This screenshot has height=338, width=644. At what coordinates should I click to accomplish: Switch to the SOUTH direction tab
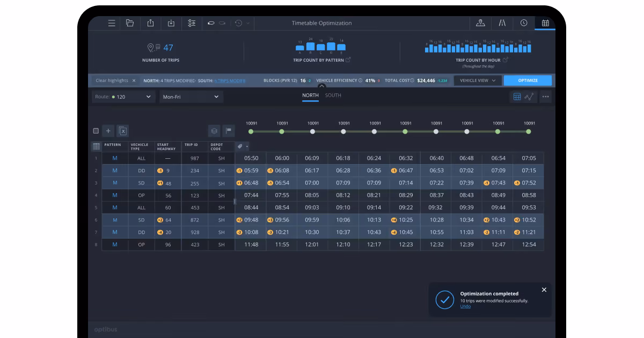(333, 95)
